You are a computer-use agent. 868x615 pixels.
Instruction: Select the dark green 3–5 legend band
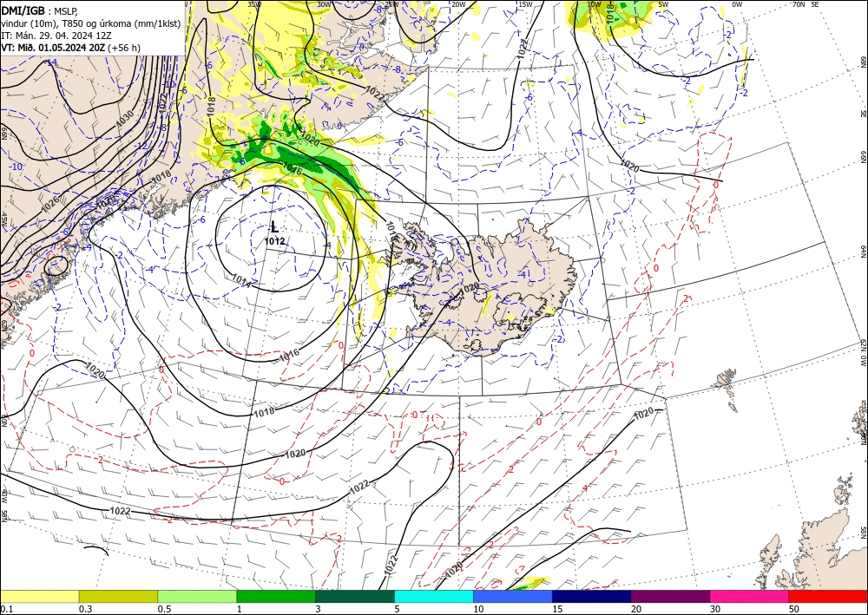[x=355, y=596]
